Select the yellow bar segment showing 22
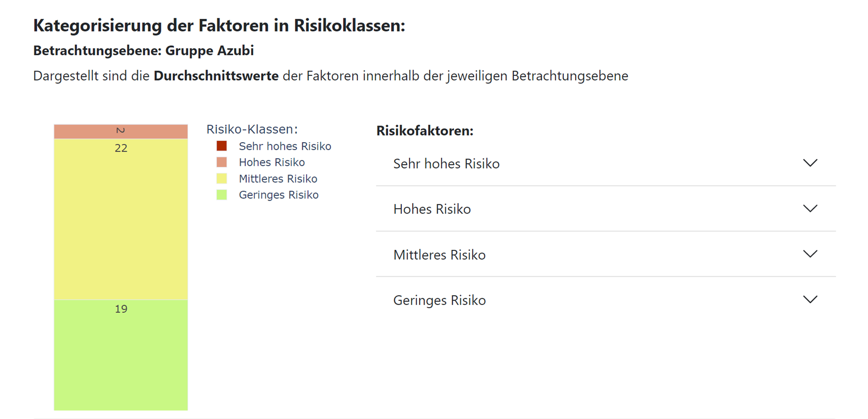Viewport: 868px width, 419px height. coord(121,219)
